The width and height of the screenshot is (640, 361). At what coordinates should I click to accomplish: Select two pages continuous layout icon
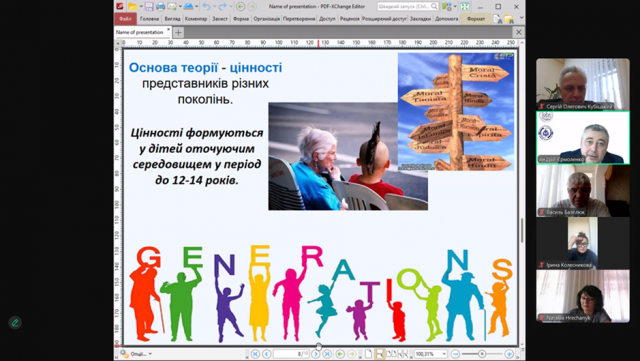click(x=402, y=354)
